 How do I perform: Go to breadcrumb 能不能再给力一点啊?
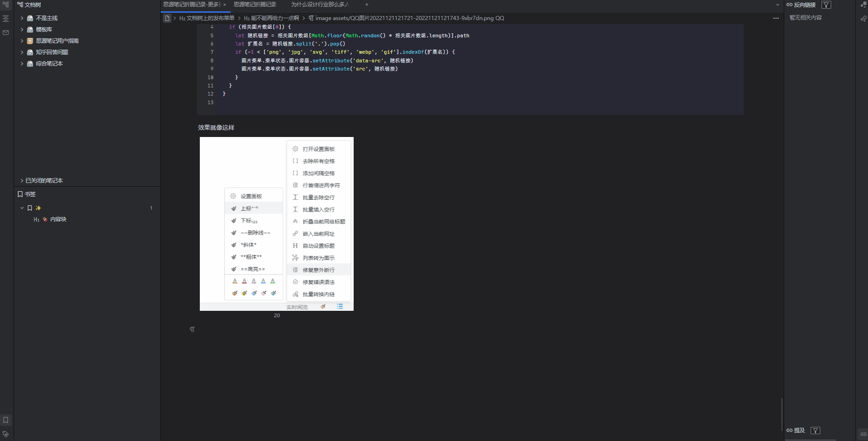(x=272, y=18)
